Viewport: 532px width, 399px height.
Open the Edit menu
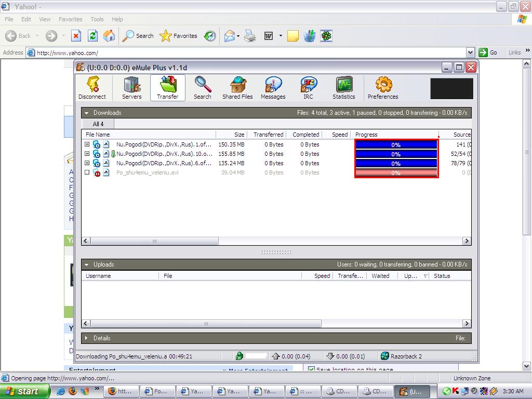[x=26, y=19]
